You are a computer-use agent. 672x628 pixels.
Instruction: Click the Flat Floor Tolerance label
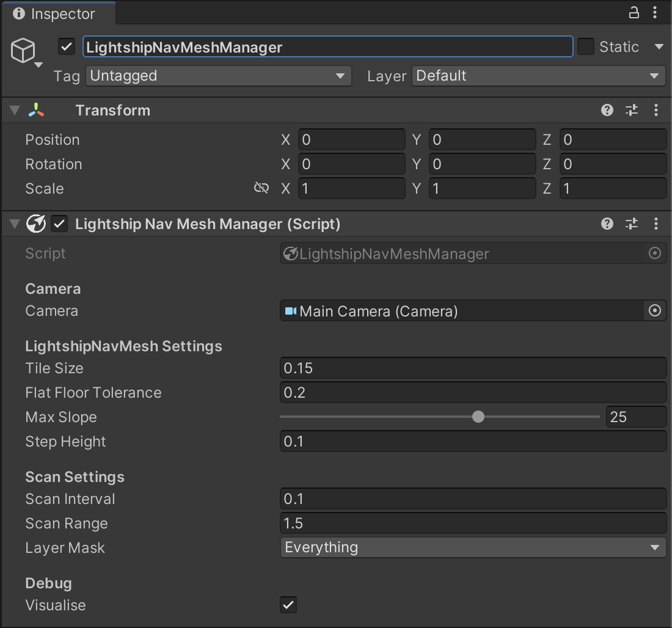pyautogui.click(x=93, y=393)
